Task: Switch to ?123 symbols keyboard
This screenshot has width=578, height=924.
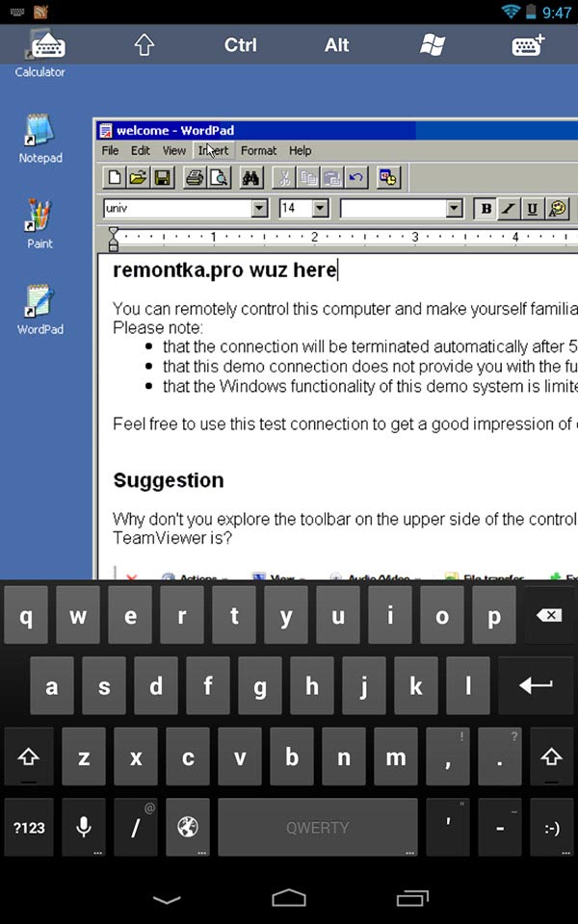Action: pyautogui.click(x=29, y=828)
